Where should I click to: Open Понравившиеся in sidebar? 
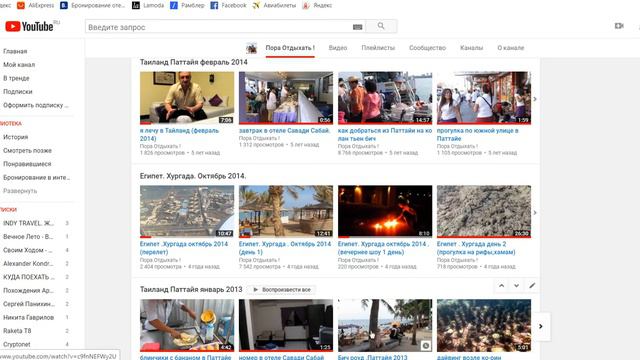coord(27,164)
